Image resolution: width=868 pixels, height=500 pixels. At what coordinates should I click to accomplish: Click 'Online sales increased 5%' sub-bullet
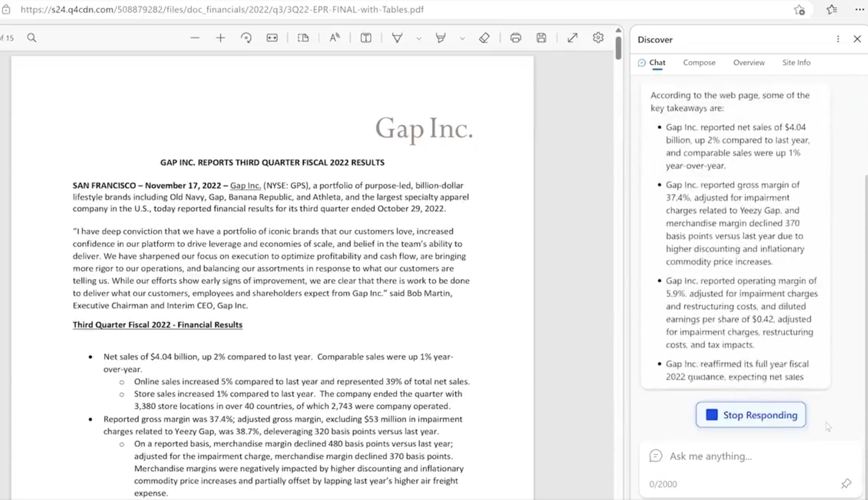pos(302,382)
